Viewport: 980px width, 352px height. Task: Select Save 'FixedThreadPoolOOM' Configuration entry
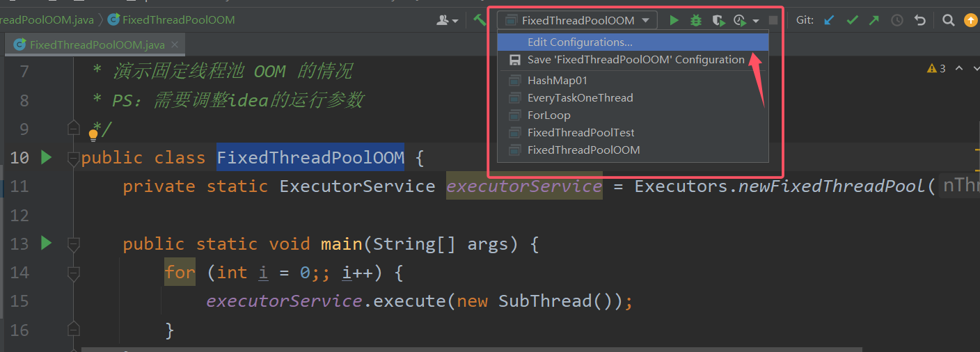pos(633,60)
